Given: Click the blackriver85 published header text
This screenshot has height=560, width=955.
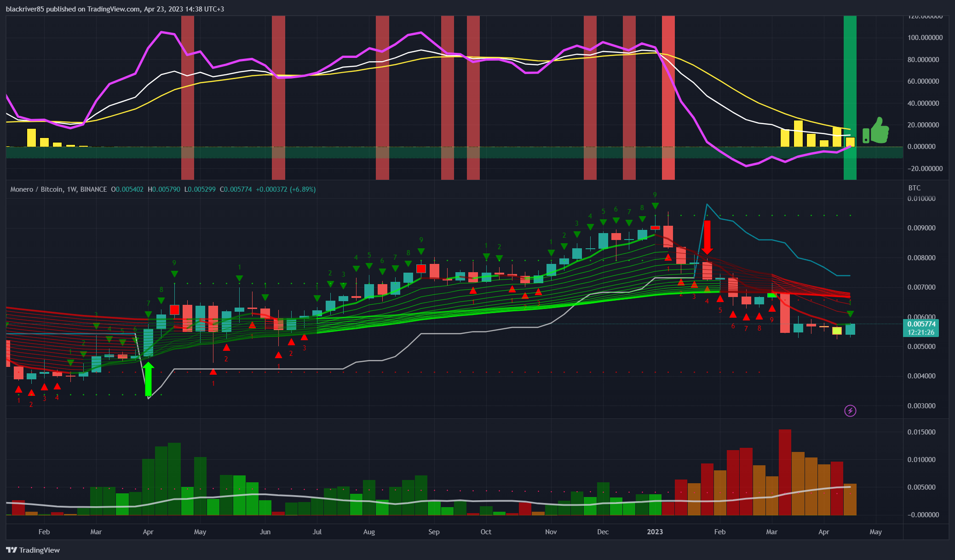Looking at the screenshot, I should (115, 9).
